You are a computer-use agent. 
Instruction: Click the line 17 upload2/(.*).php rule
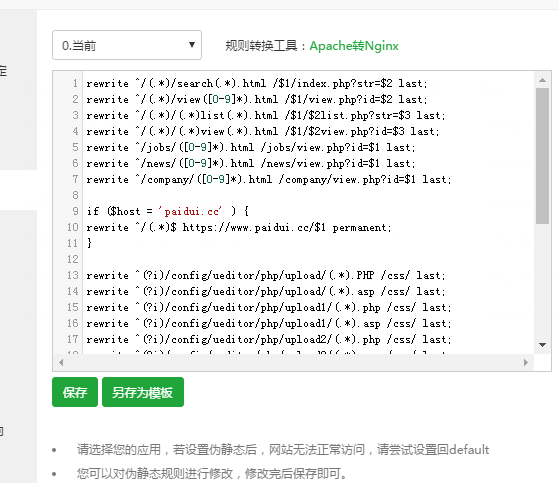pos(269,339)
